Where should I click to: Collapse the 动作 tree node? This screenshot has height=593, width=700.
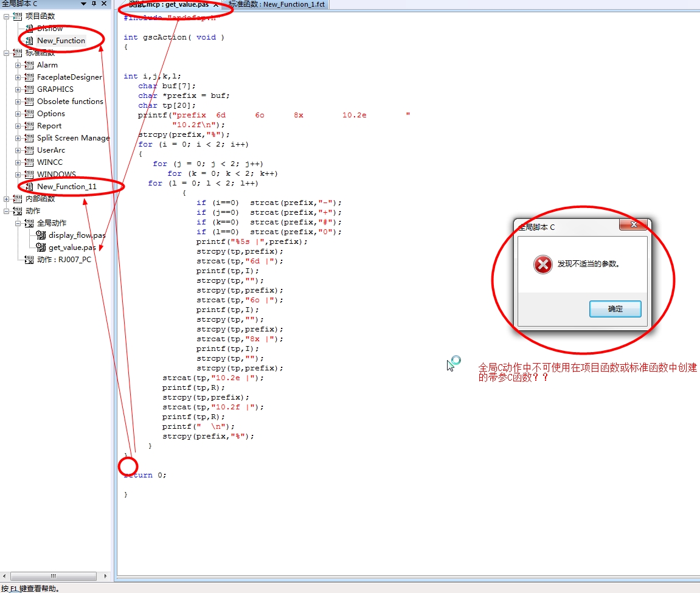coord(6,211)
